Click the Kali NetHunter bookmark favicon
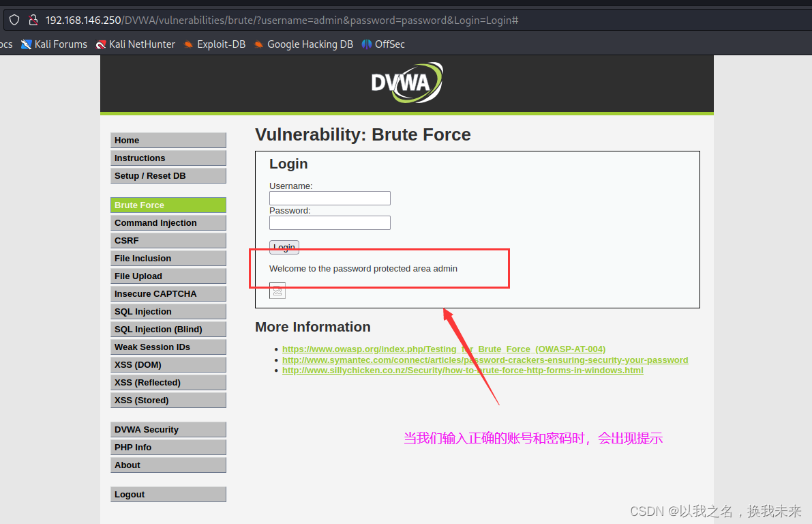Screen dimensions: 812x524 pos(101,44)
